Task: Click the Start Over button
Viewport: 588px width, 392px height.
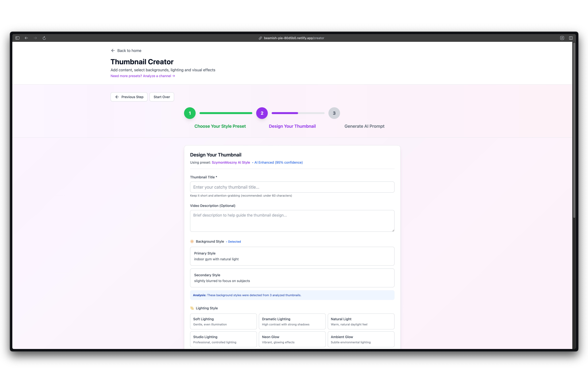Action: click(161, 97)
